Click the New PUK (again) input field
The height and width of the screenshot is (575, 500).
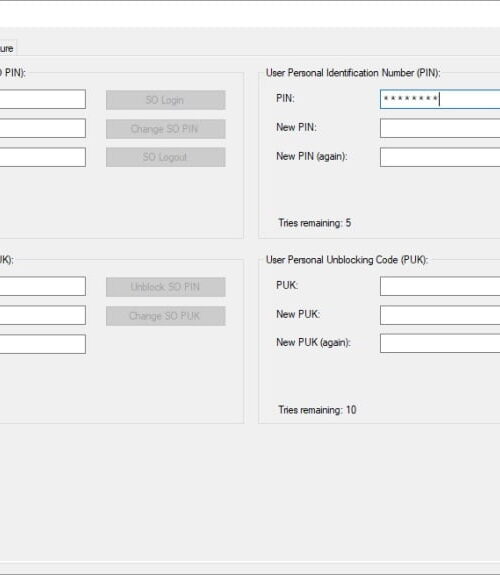click(440, 343)
